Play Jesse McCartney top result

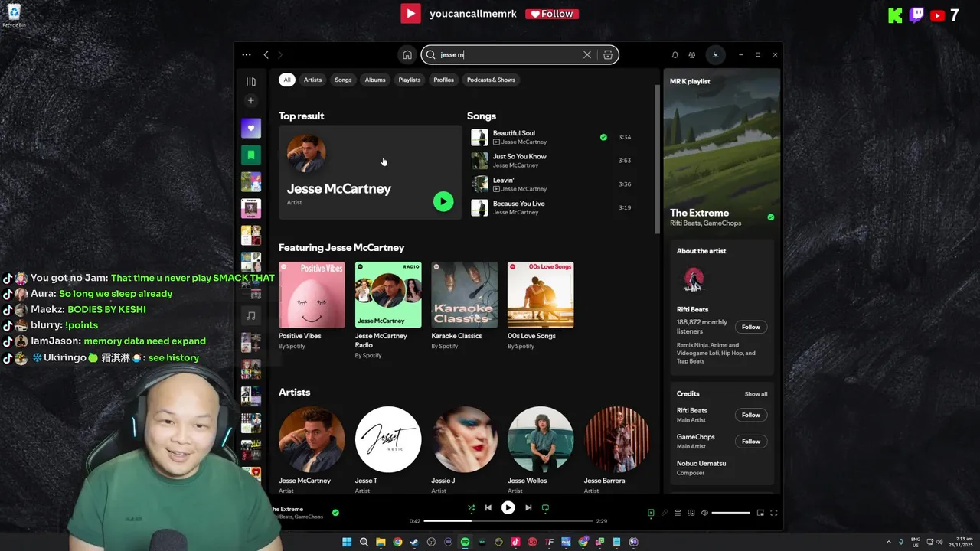443,201
